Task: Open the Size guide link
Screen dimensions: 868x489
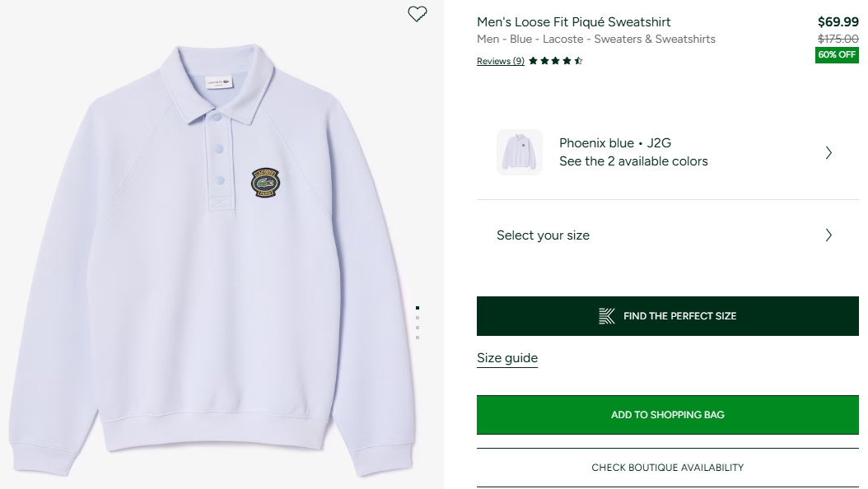Action: click(507, 358)
